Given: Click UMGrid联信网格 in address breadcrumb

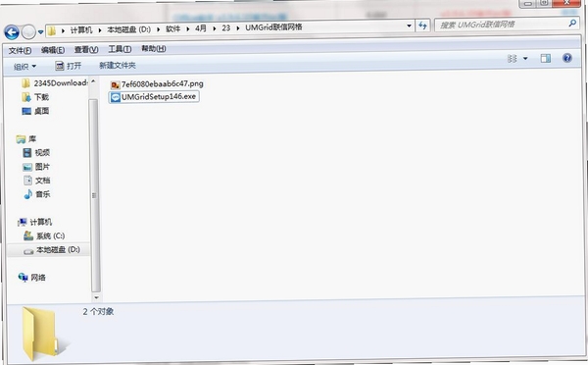Looking at the screenshot, I should click(273, 27).
